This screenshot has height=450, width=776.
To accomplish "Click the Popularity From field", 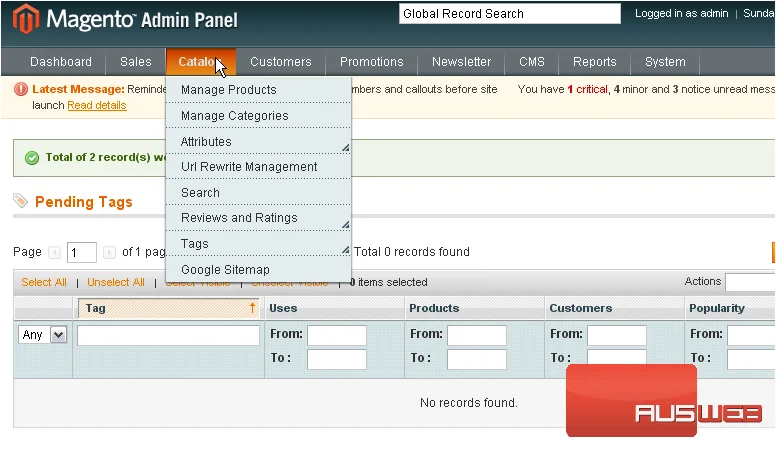I will [x=751, y=335].
